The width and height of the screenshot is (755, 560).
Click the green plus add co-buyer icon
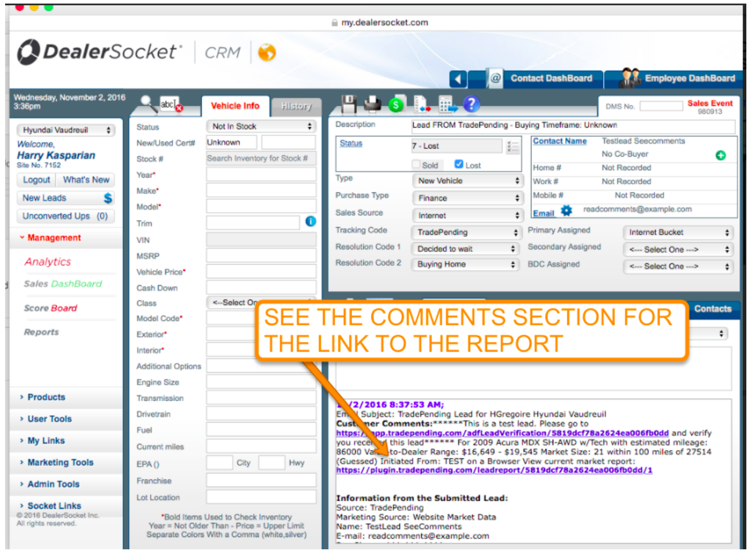coord(721,155)
